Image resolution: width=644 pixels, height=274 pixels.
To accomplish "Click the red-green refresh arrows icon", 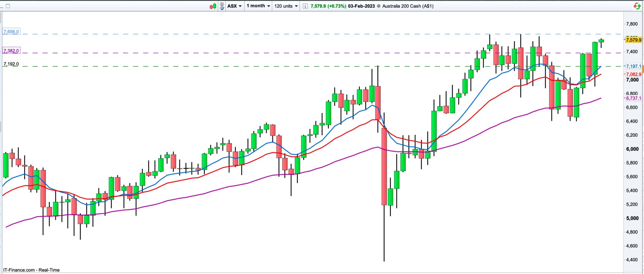I will pos(637,6).
